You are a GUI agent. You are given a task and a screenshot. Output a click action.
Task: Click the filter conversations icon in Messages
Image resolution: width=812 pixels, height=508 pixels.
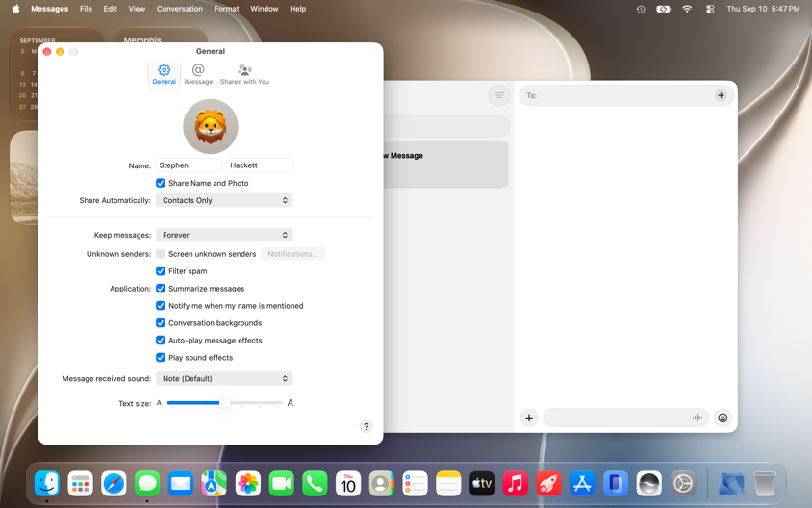coord(499,95)
